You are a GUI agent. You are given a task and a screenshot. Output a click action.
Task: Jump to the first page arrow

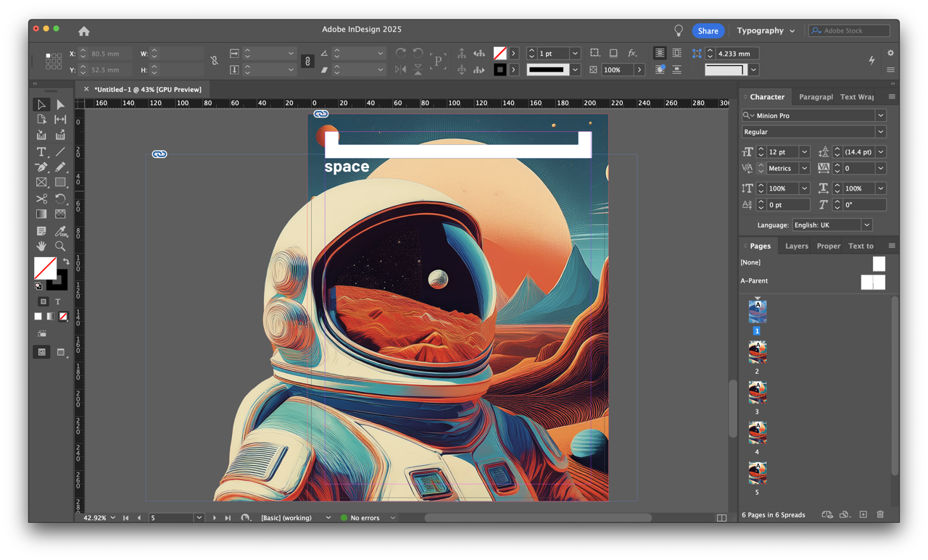click(126, 518)
